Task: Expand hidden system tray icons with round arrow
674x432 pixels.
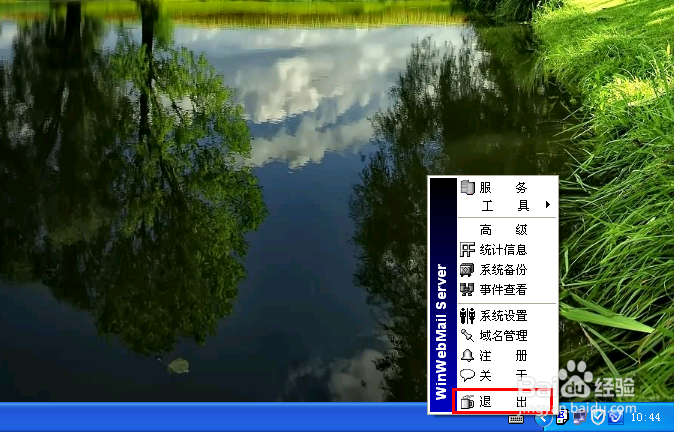Action: point(543,418)
